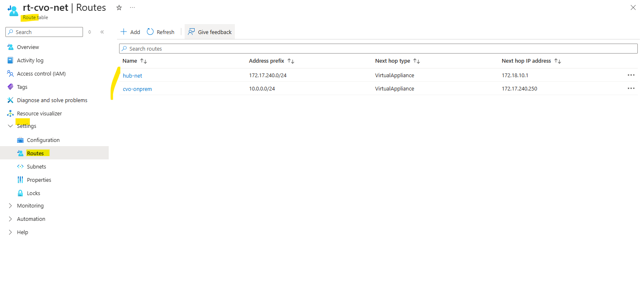
Task: Open Access control (IAM)
Action: click(41, 73)
